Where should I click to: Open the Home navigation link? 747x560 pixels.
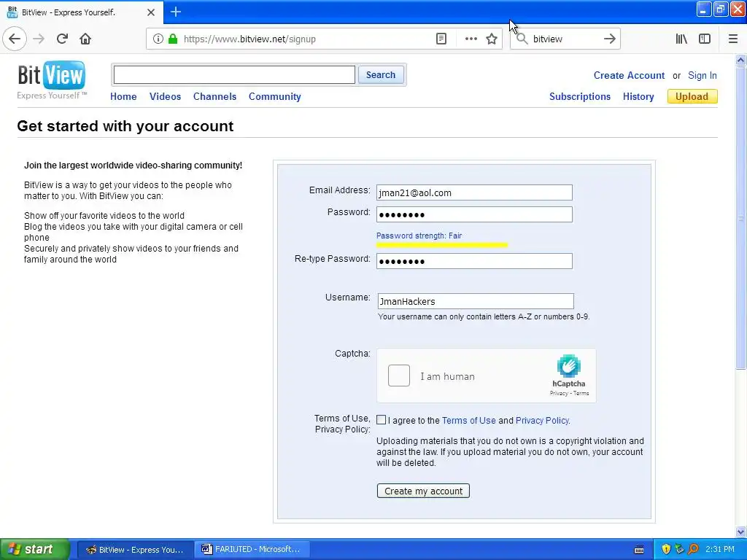tap(123, 96)
